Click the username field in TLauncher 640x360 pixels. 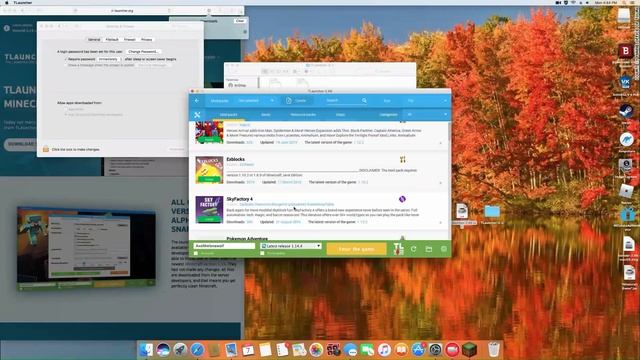[x=224, y=246]
